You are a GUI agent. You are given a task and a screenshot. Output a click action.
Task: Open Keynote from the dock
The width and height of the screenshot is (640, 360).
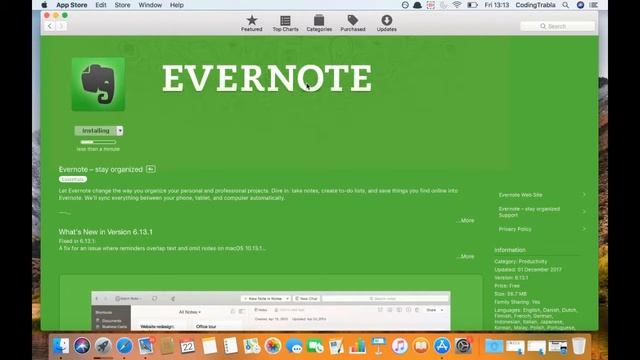point(378,346)
